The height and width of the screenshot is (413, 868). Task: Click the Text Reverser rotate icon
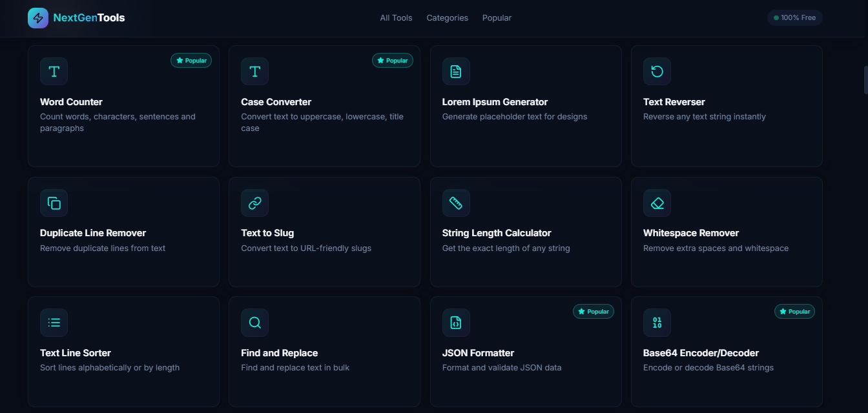(657, 72)
